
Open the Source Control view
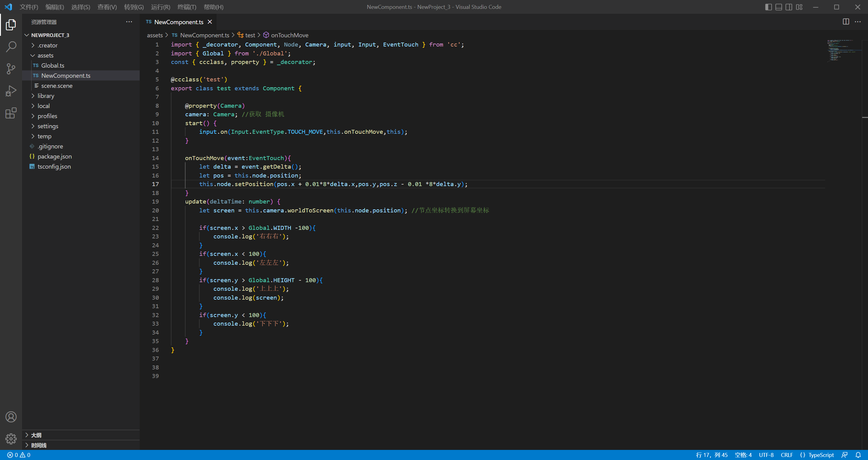click(11, 69)
